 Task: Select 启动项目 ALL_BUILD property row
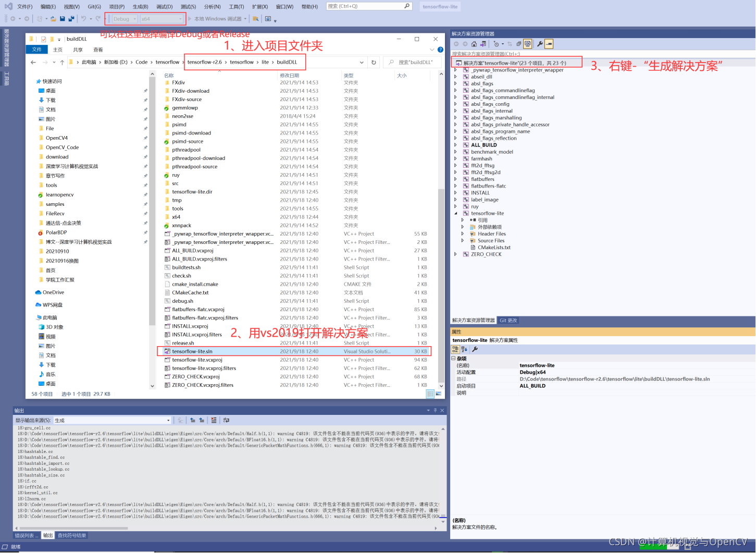pos(602,386)
